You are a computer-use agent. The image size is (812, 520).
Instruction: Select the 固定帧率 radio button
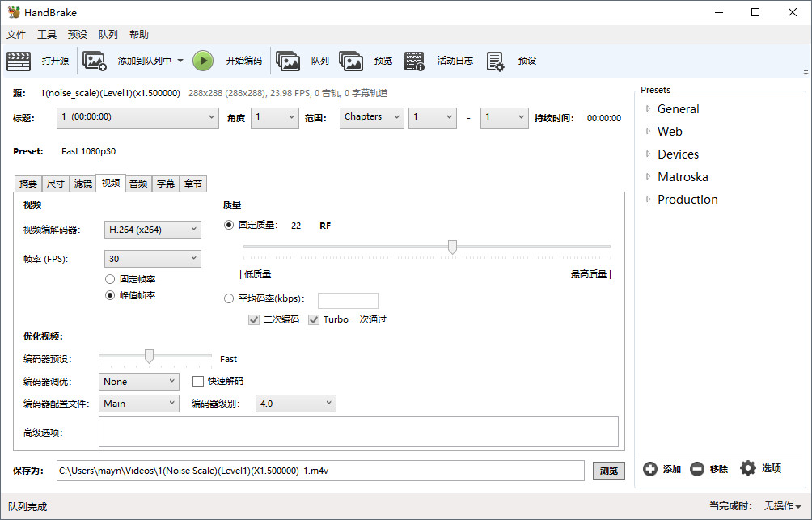(110, 279)
